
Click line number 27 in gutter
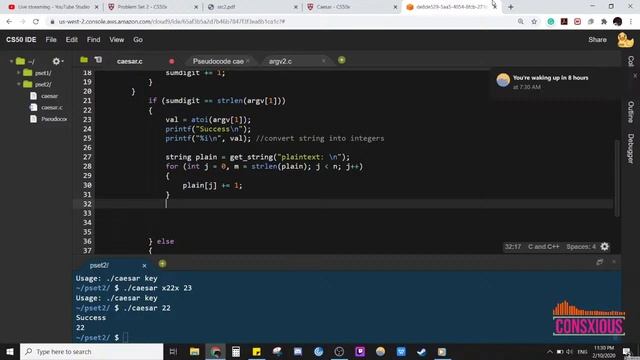click(x=87, y=157)
